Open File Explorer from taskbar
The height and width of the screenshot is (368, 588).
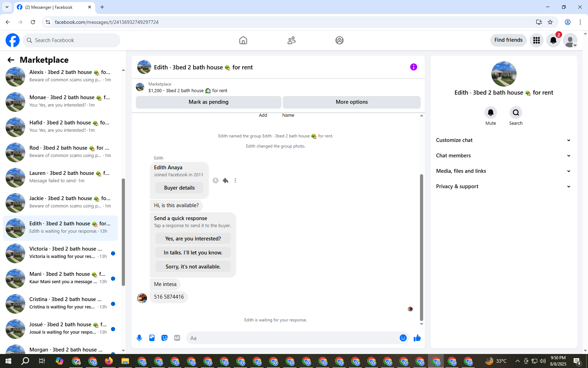(125, 361)
